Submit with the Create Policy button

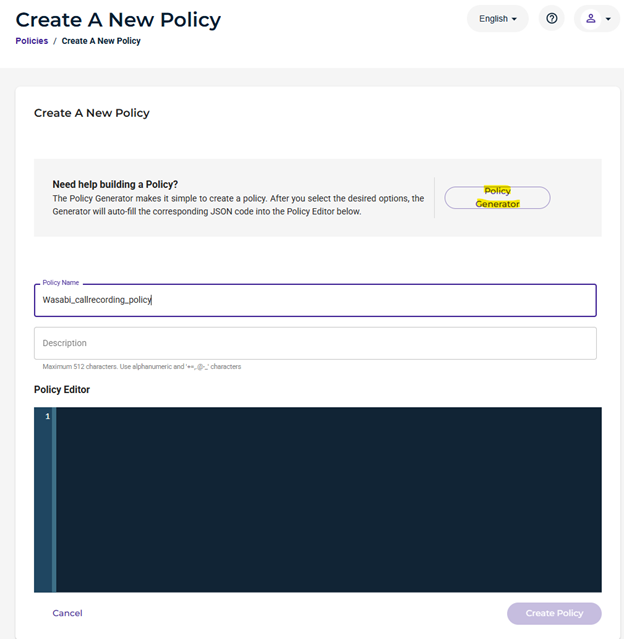(554, 613)
